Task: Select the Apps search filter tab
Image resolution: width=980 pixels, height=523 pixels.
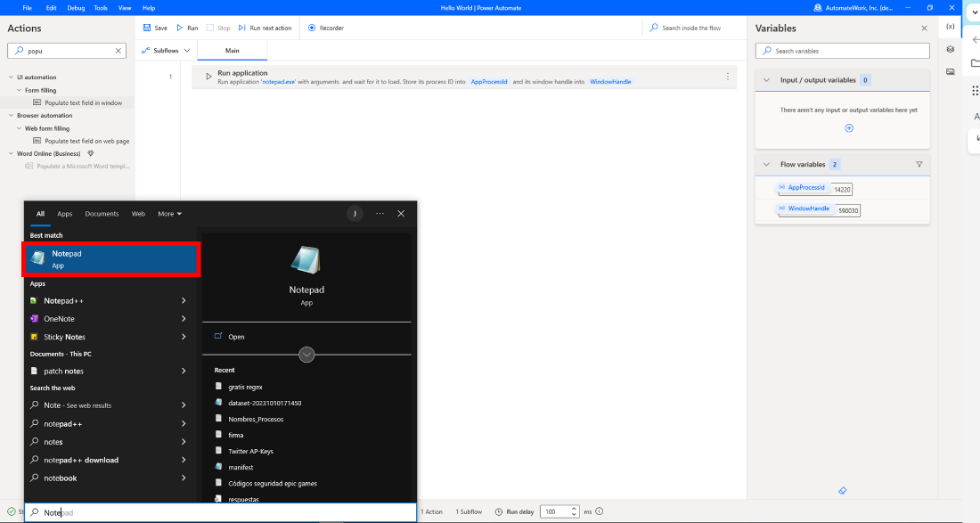Action: 64,214
